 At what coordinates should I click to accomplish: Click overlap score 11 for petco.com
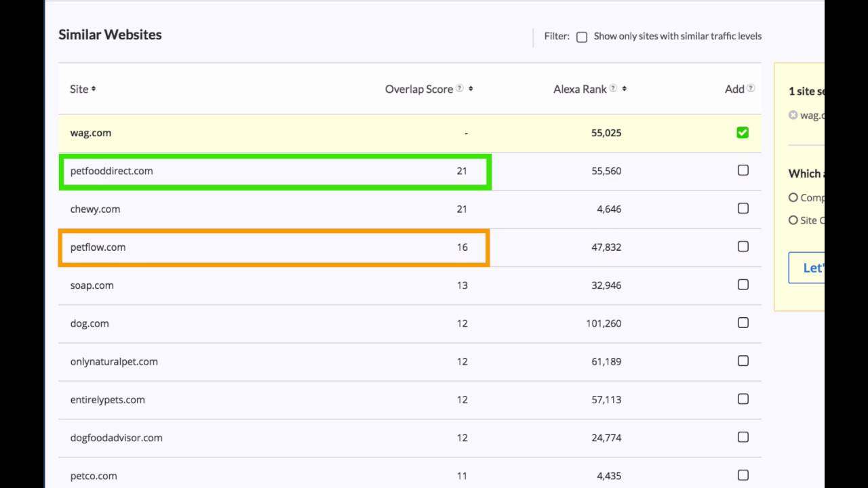[x=462, y=476]
